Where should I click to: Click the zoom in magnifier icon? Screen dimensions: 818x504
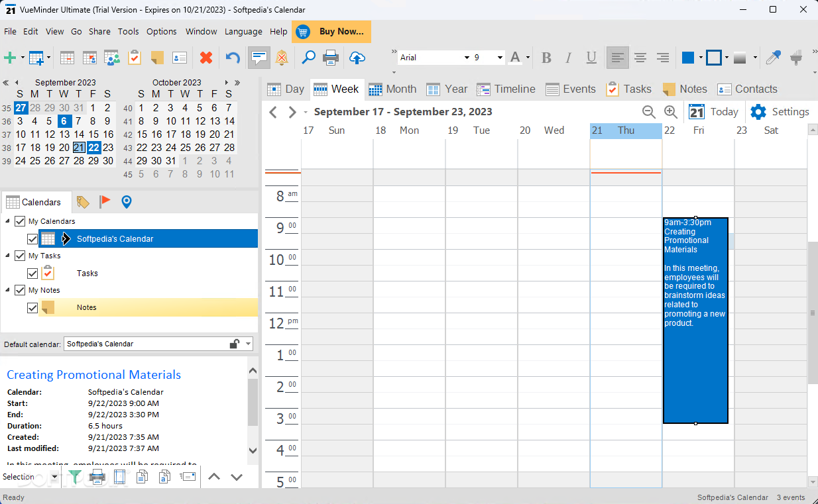click(671, 112)
